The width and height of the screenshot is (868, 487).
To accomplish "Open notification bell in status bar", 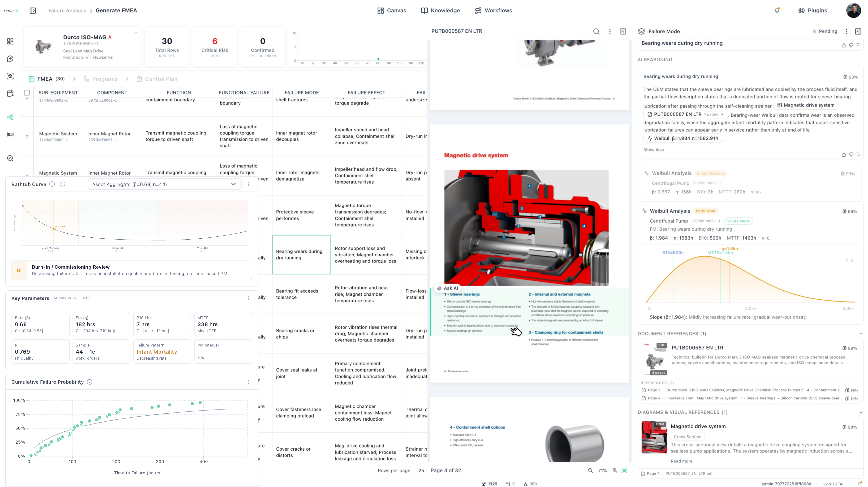I will (860, 484).
